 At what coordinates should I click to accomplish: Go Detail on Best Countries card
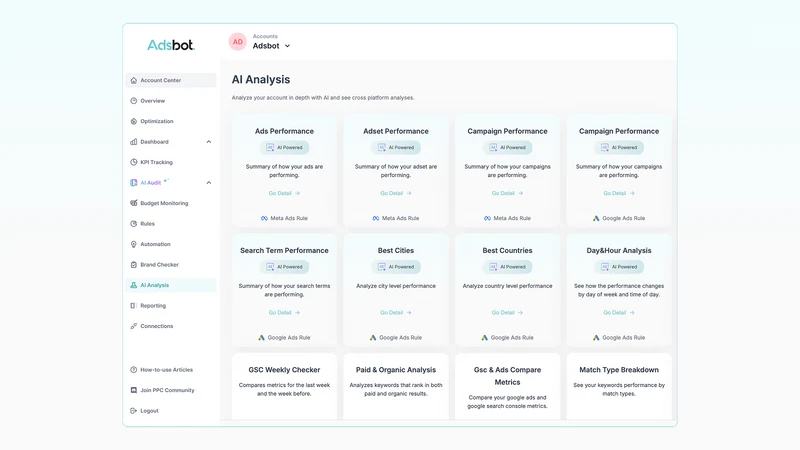click(x=507, y=313)
